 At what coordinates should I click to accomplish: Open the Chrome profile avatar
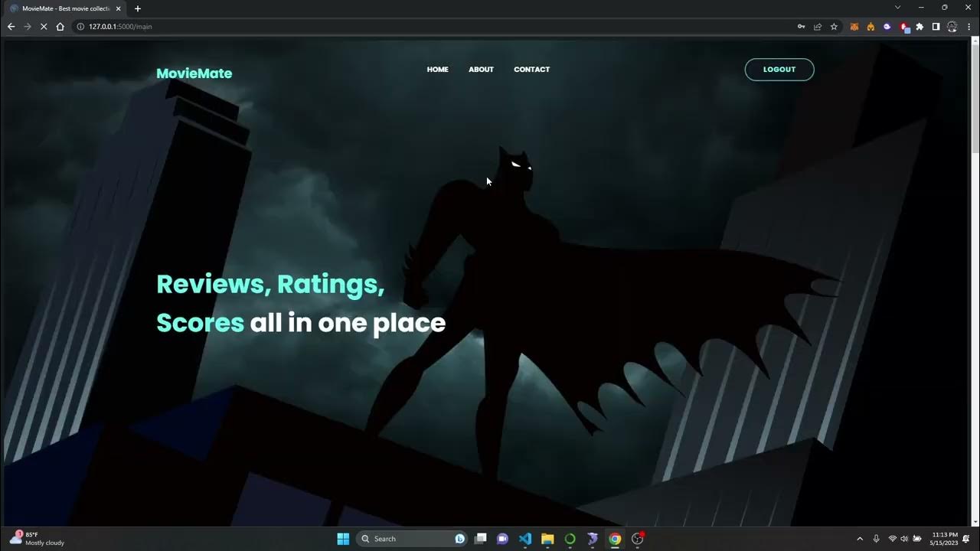[x=952, y=26]
